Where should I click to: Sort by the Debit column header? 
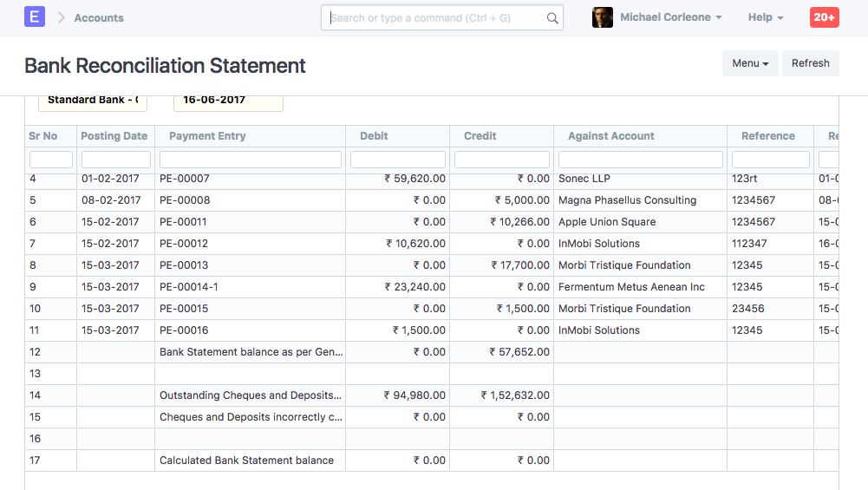pos(374,136)
